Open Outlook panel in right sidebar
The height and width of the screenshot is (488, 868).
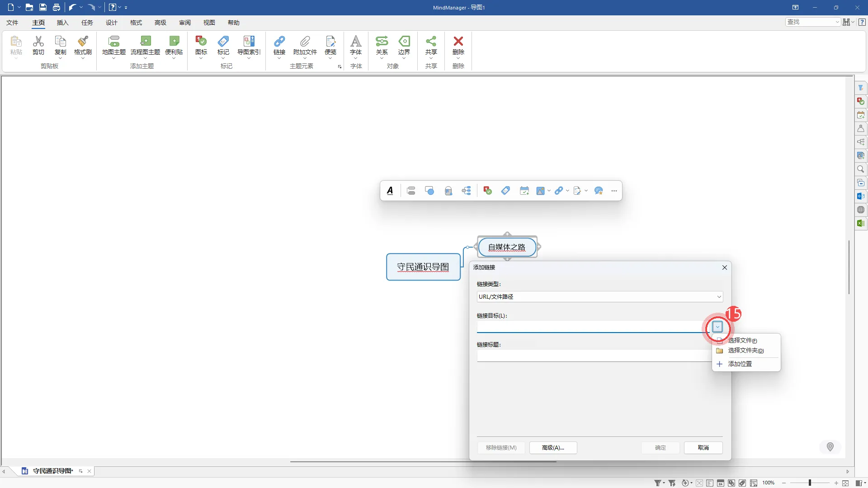coord(861,196)
